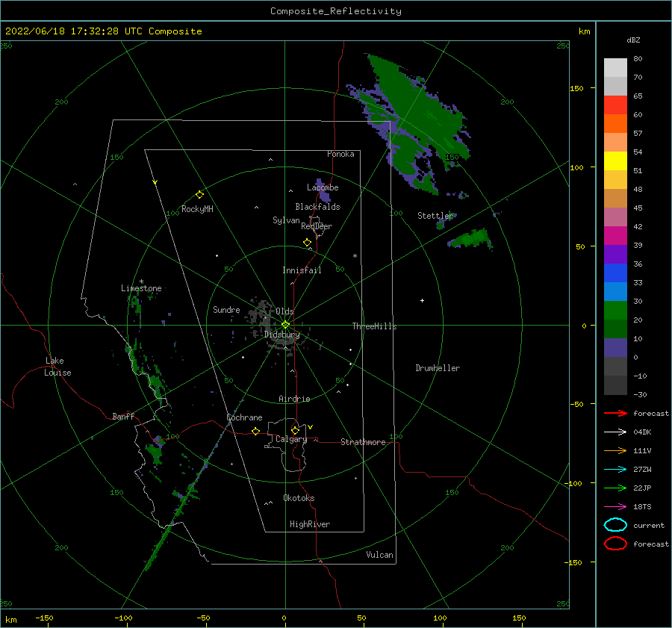
Task: Click the RockyMH label
Action: tap(197, 209)
